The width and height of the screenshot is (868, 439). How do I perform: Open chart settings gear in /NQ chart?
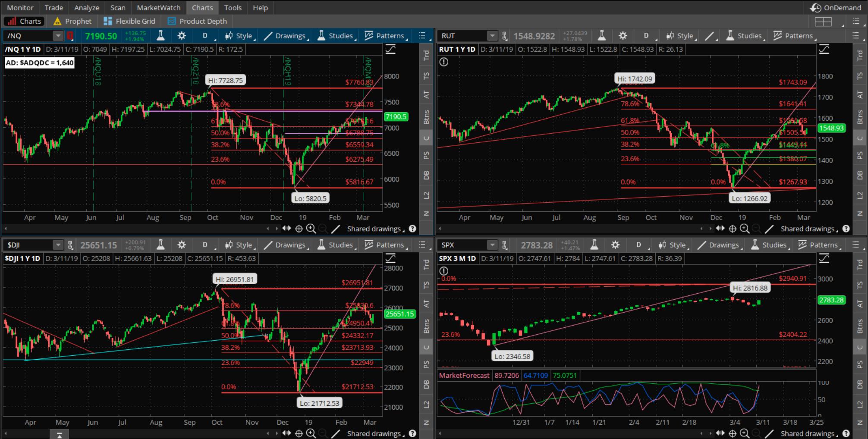(x=182, y=36)
